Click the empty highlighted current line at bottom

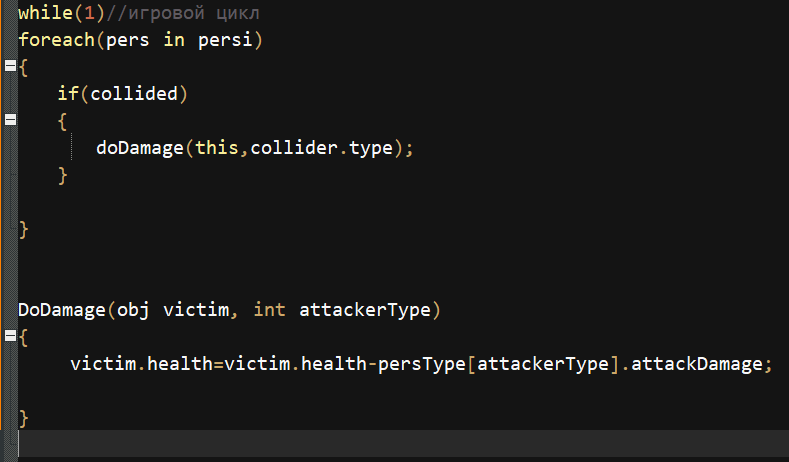pyautogui.click(x=400, y=444)
